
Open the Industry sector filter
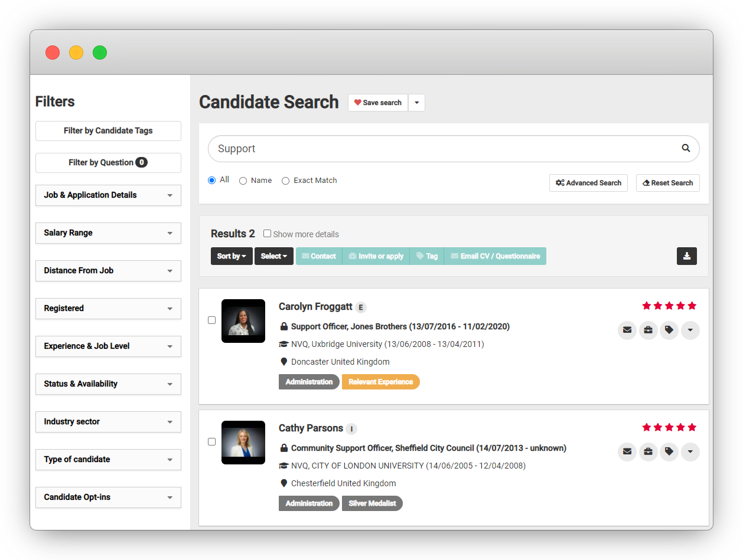[x=108, y=421]
